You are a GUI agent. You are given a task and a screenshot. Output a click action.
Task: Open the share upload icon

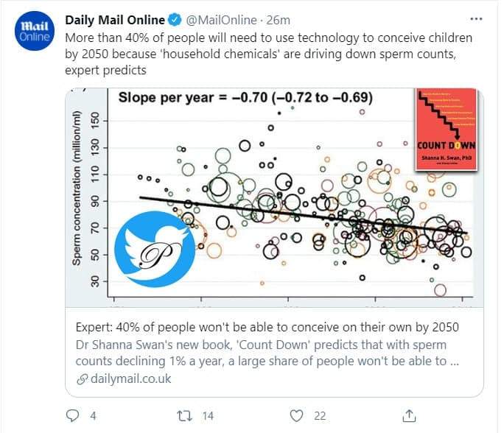coord(409,415)
